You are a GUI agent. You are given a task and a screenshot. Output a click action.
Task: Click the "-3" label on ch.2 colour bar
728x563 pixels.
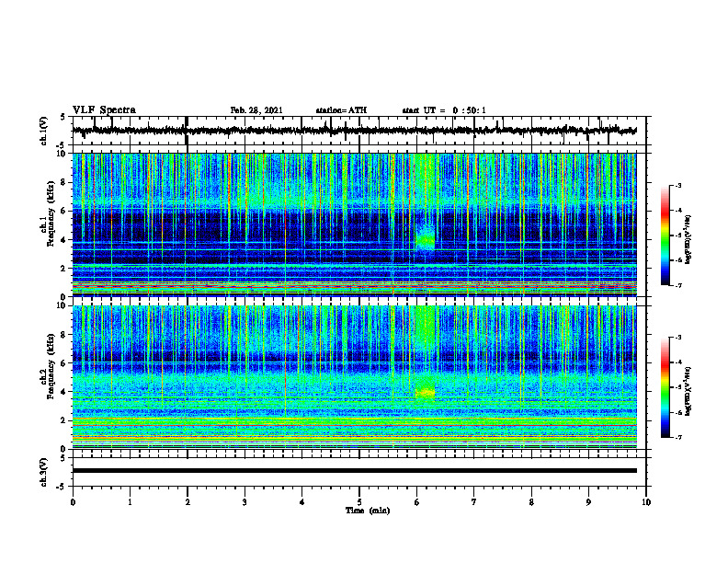(678, 338)
